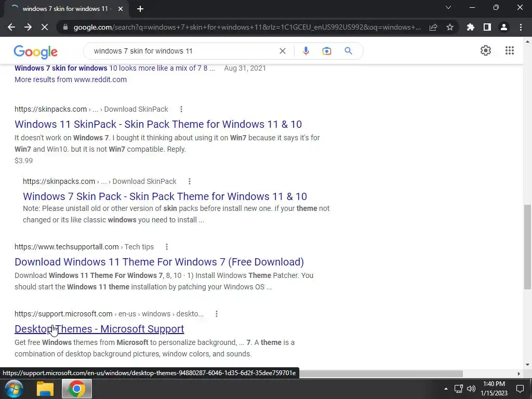Image resolution: width=532 pixels, height=399 pixels.
Task: Open the Google apps grid
Action: 509,50
